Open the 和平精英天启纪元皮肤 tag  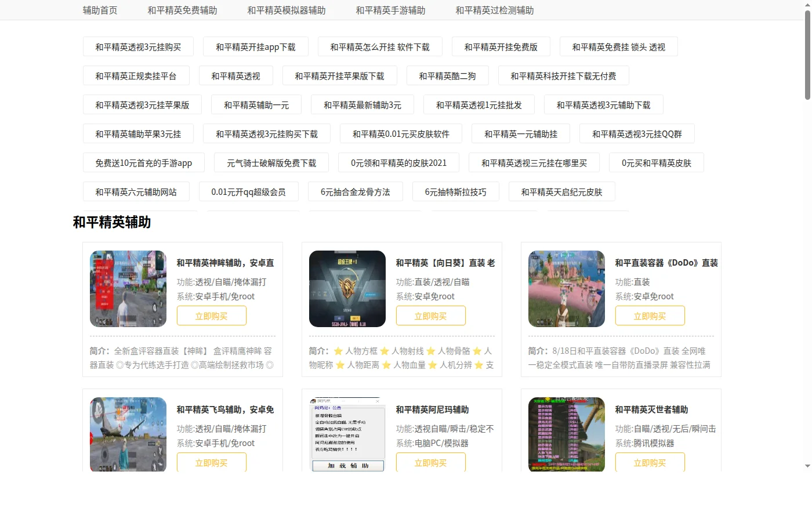[562, 192]
